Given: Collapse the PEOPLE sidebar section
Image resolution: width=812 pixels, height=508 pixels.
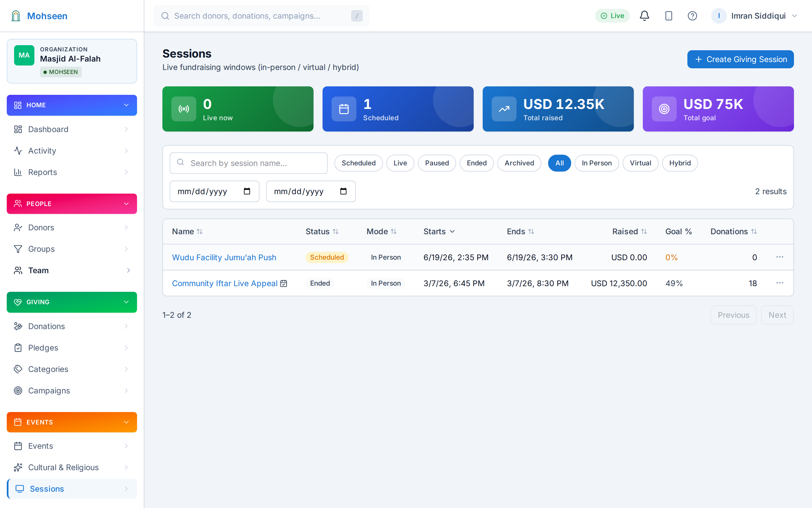Looking at the screenshot, I should point(72,203).
